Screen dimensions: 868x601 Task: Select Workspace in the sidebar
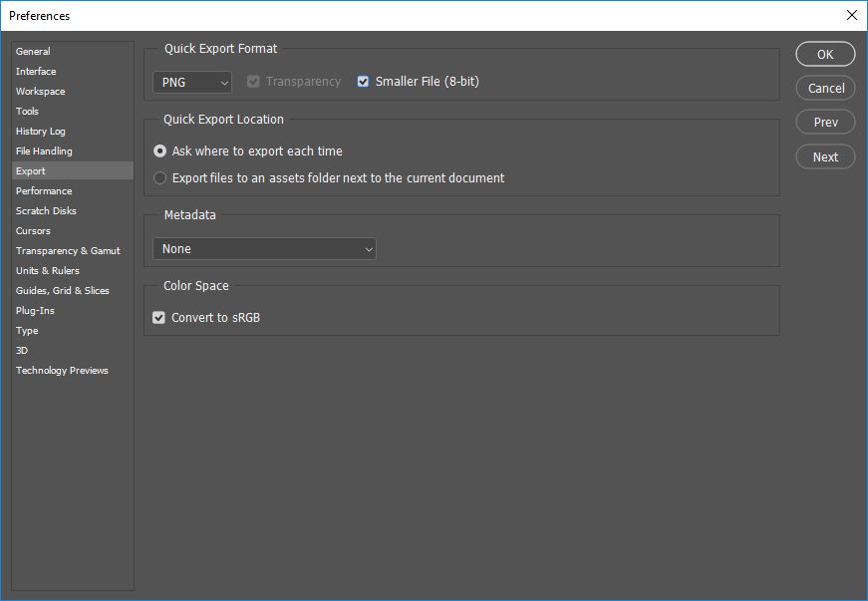(40, 92)
